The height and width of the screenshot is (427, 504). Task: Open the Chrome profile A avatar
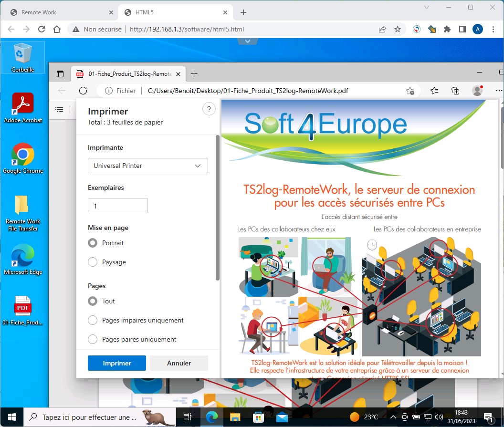point(478,29)
